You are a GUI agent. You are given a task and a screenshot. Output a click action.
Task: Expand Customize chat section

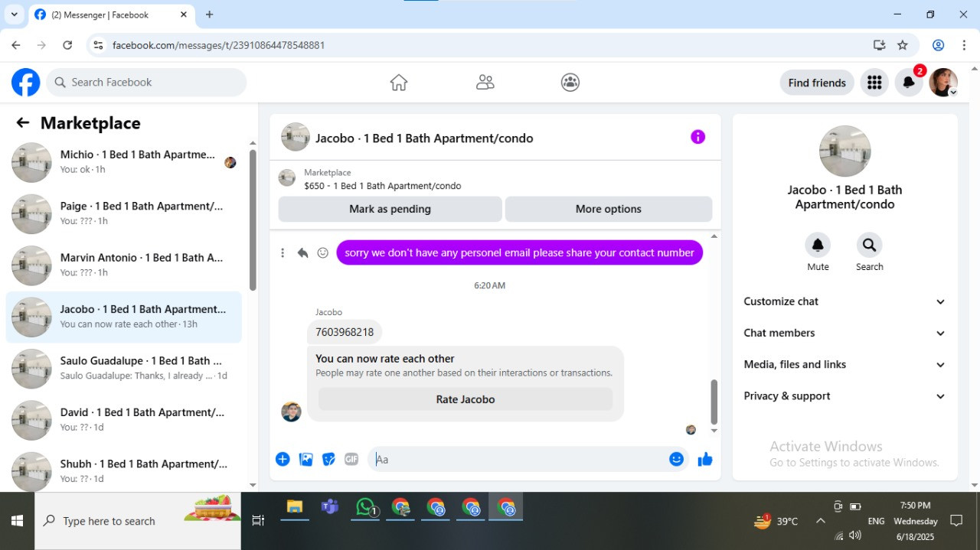pyautogui.click(x=844, y=301)
